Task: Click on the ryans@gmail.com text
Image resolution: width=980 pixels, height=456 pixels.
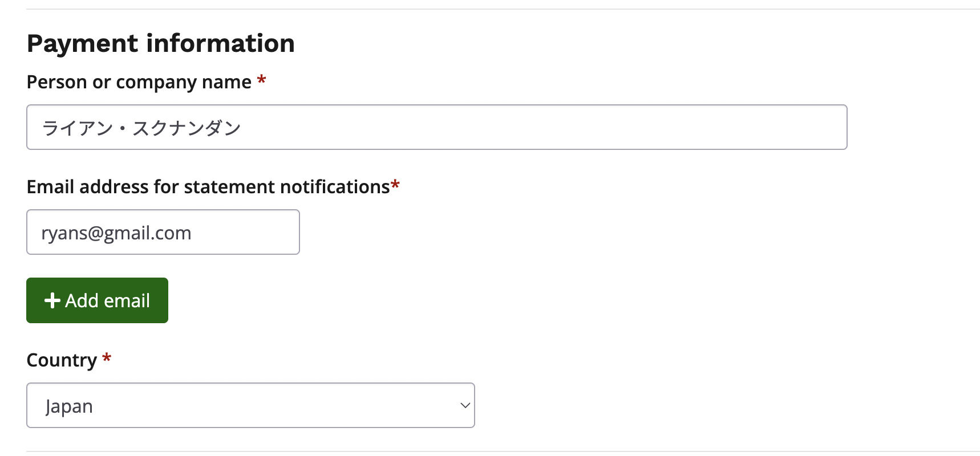Action: tap(116, 233)
